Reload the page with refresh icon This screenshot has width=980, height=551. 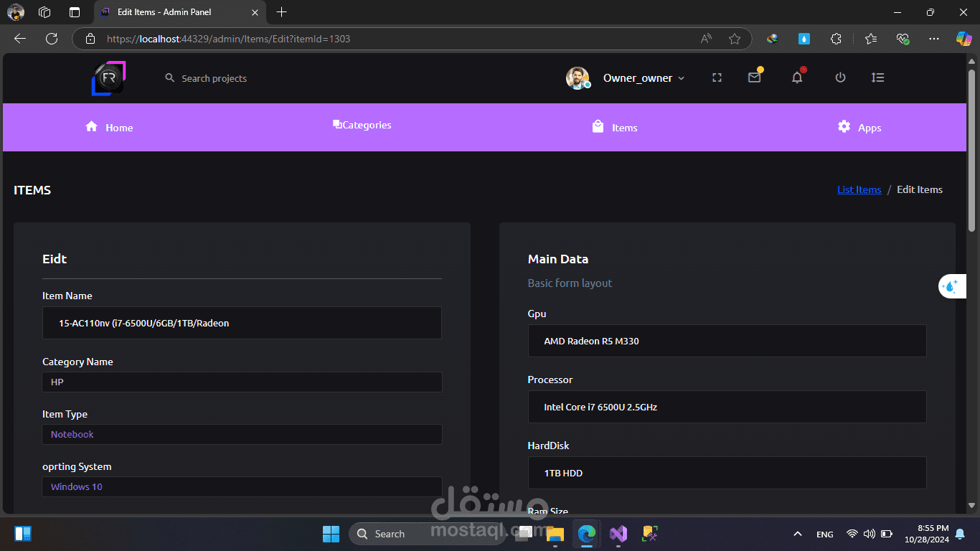pos(52,39)
